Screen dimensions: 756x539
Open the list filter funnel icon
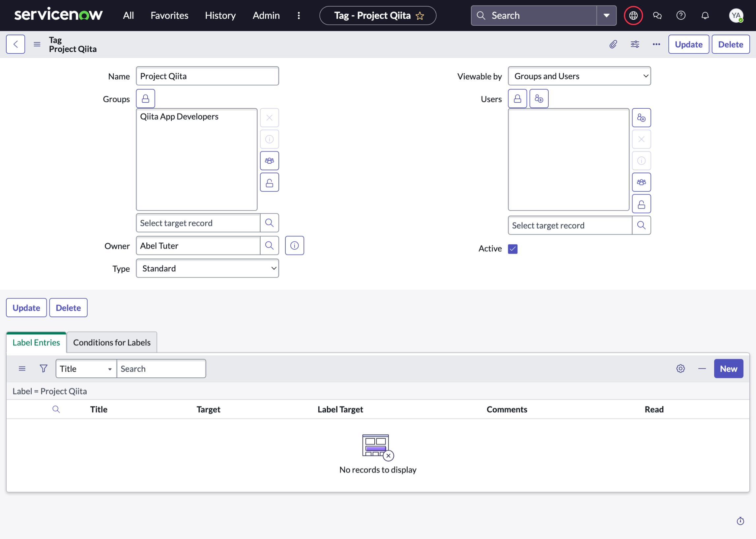[43, 368]
